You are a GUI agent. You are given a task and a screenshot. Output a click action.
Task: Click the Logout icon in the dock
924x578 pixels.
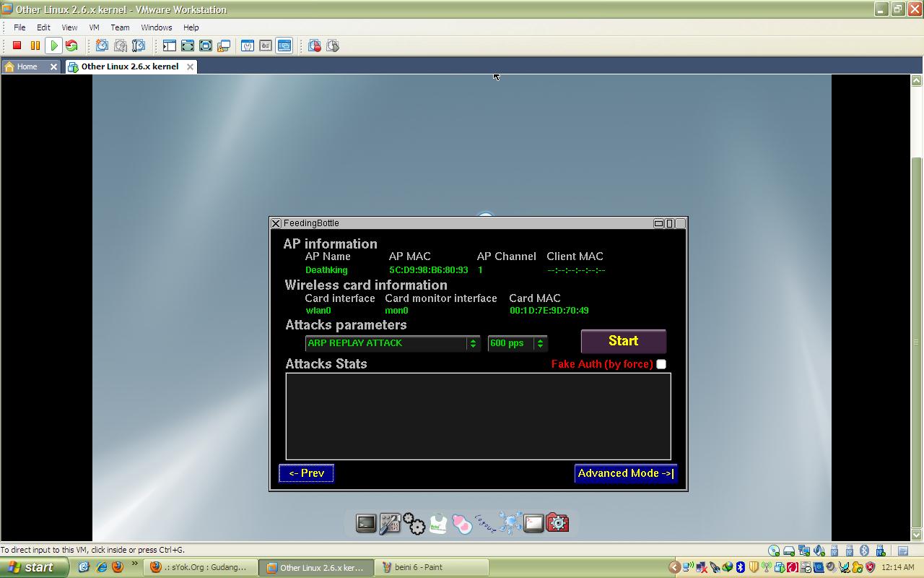pyautogui.click(x=486, y=523)
